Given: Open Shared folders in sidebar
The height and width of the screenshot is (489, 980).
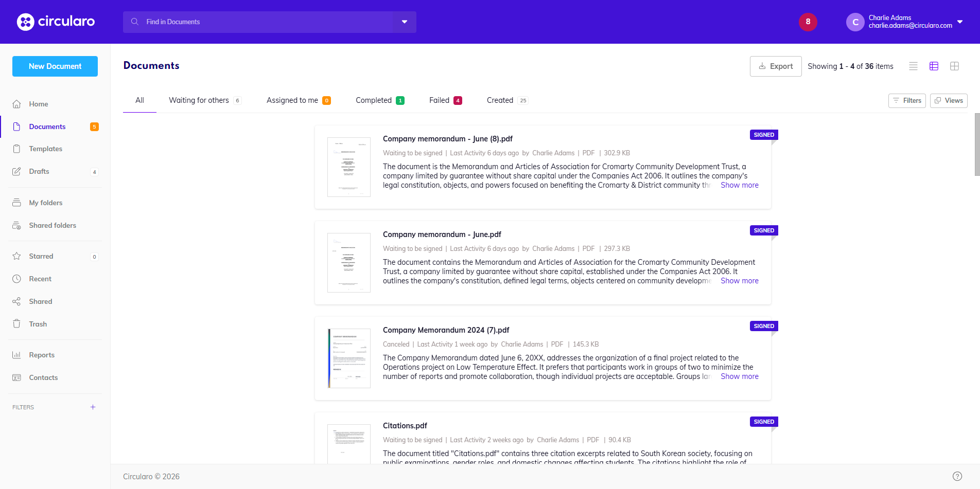Looking at the screenshot, I should pyautogui.click(x=52, y=225).
